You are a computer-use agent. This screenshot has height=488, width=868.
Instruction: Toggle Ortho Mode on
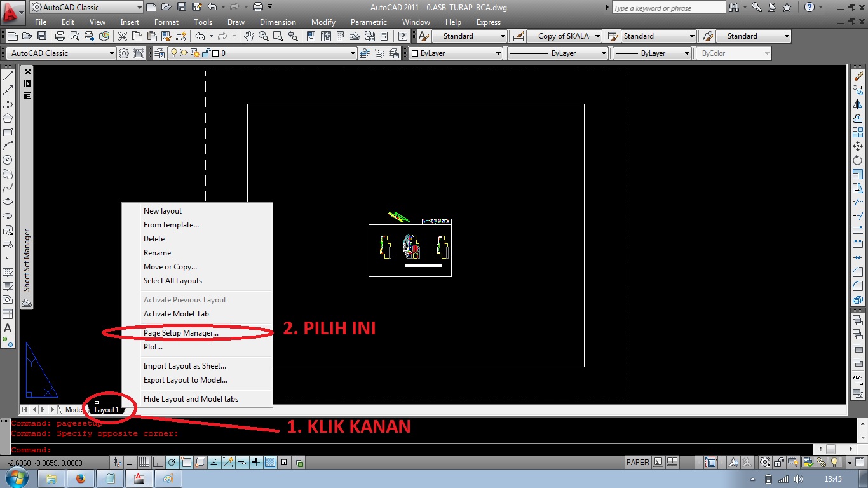click(x=158, y=461)
